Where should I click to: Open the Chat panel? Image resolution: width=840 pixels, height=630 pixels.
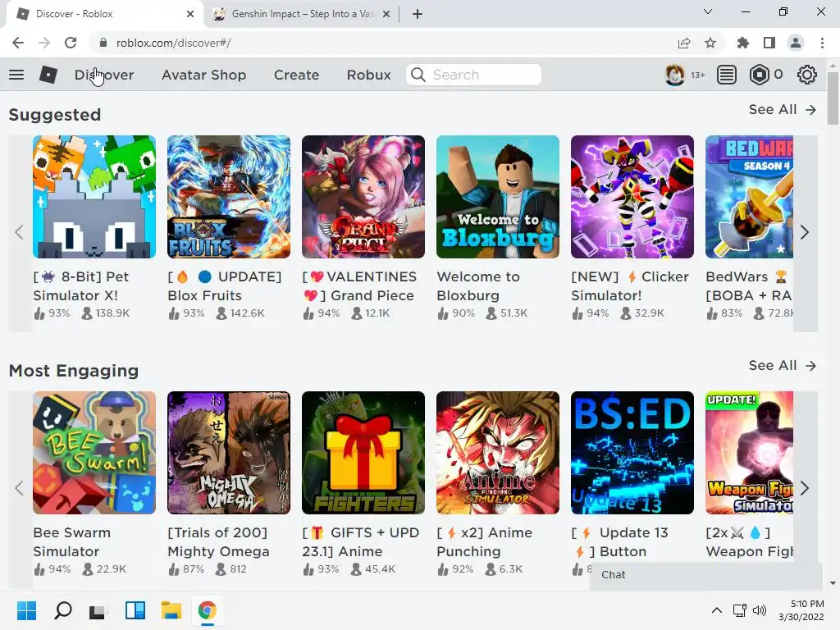click(x=705, y=575)
